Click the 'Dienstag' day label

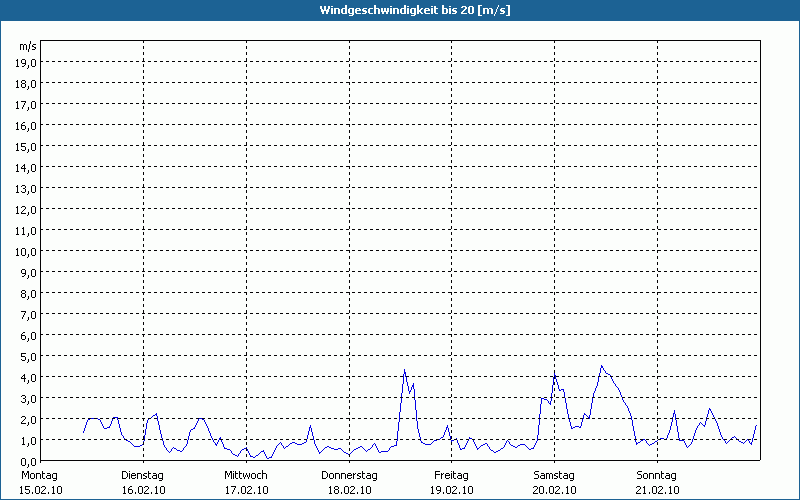(x=142, y=476)
